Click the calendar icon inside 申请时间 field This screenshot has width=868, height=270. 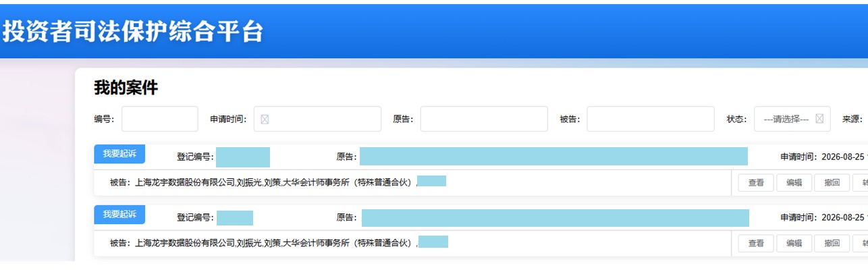coord(265,119)
